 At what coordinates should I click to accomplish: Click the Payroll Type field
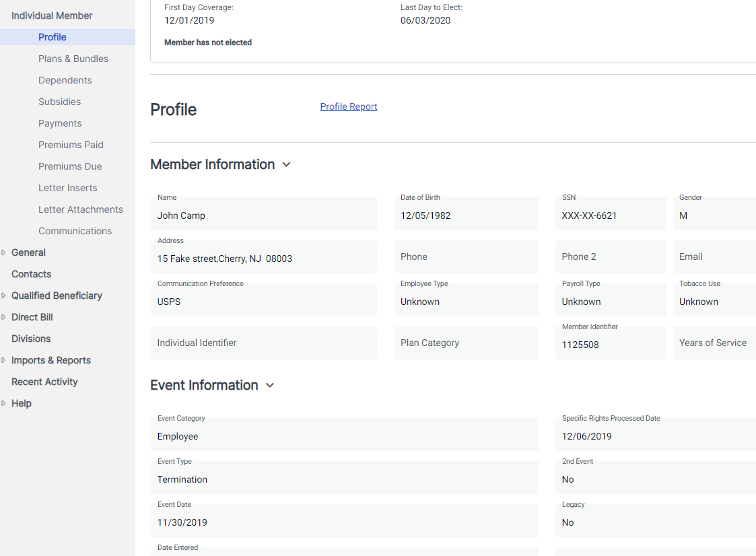pyautogui.click(x=611, y=300)
